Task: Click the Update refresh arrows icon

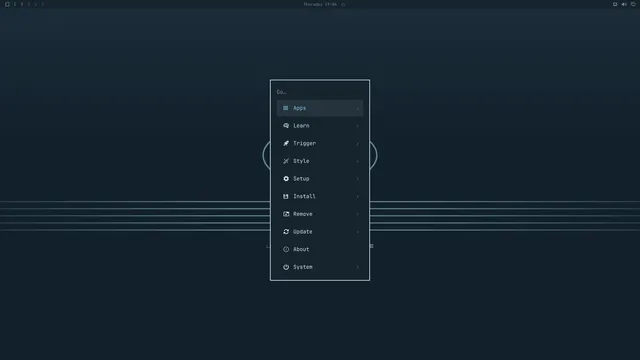Action: (286, 231)
